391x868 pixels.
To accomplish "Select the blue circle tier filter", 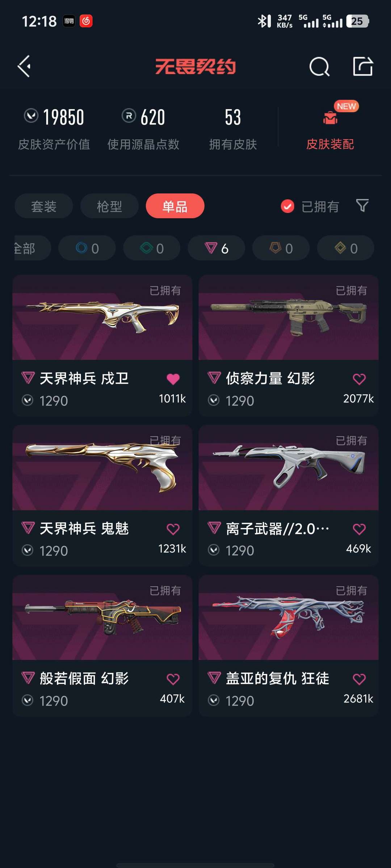I will (87, 248).
